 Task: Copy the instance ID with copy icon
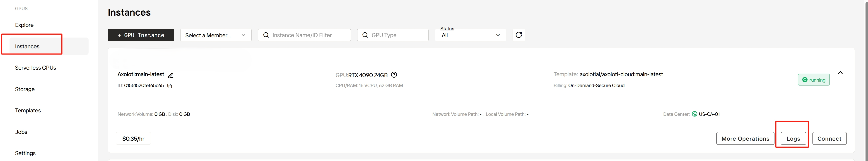point(170,86)
